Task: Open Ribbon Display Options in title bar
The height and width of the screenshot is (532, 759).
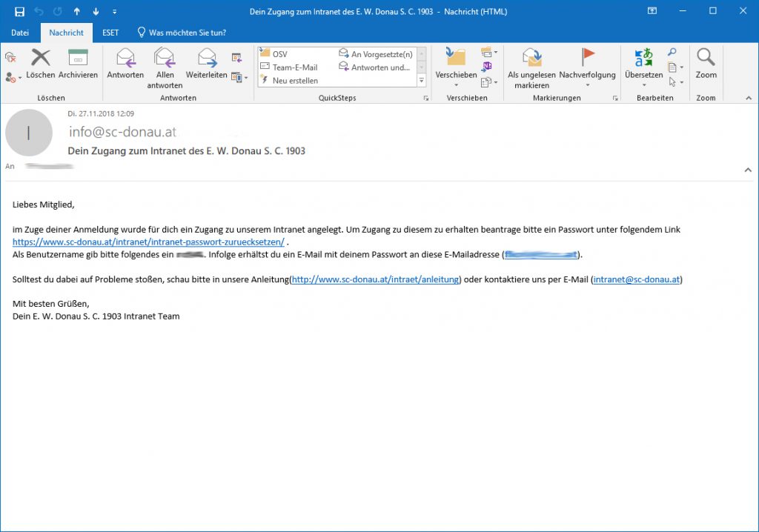Action: coord(652,11)
